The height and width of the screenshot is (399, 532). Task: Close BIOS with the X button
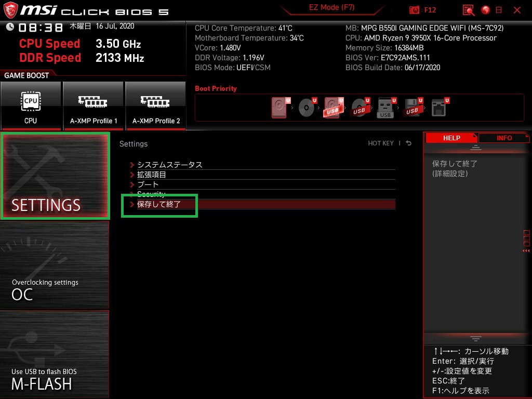pos(517,10)
